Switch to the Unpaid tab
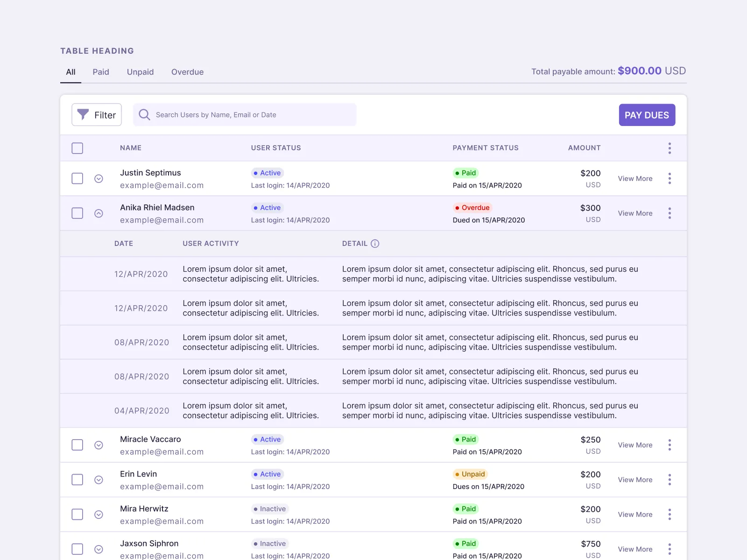 click(x=140, y=72)
